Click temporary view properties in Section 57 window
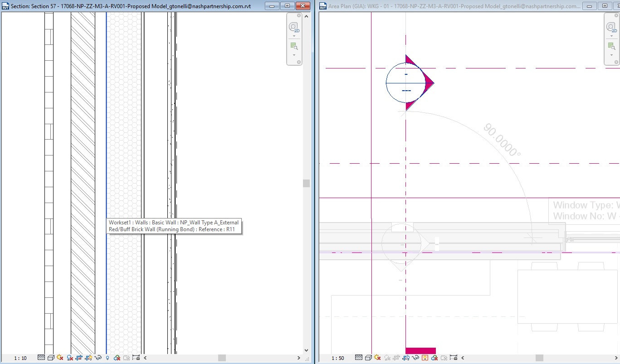Screen dimensions: 620x364 pyautogui.click(x=127, y=358)
